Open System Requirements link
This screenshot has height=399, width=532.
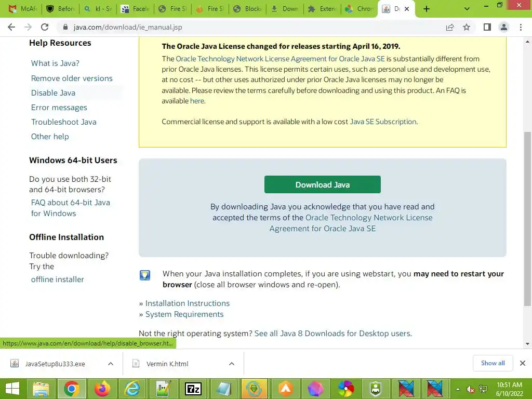[x=184, y=314]
